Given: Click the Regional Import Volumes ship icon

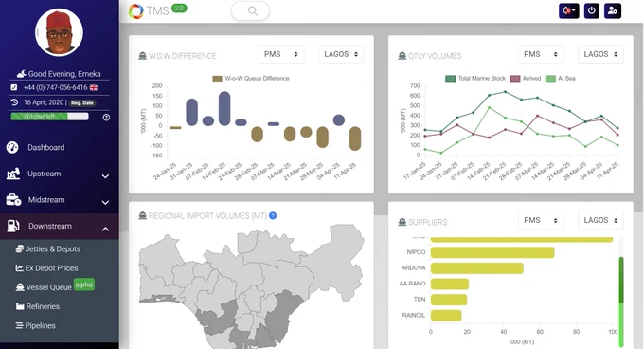Looking at the screenshot, I should click(x=142, y=216).
